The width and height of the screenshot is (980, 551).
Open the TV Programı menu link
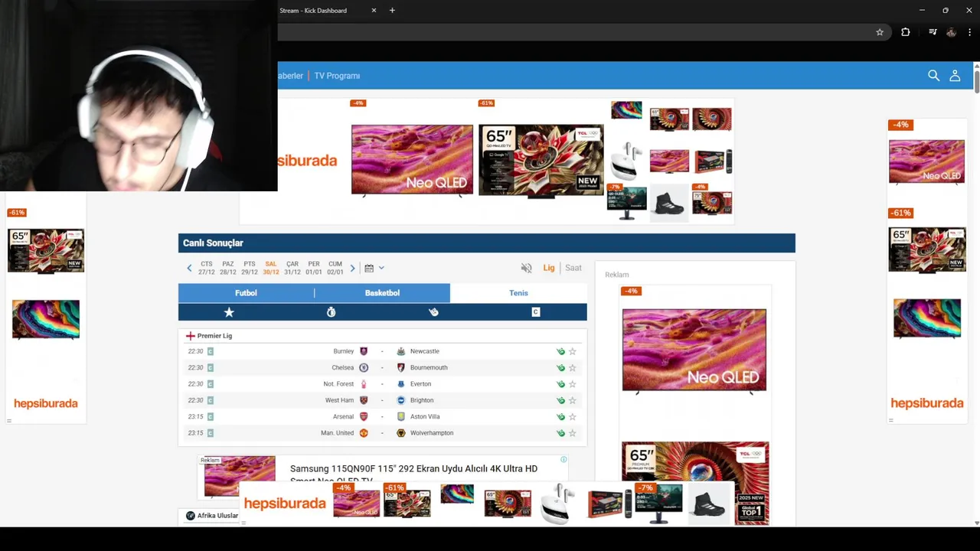(x=337, y=76)
